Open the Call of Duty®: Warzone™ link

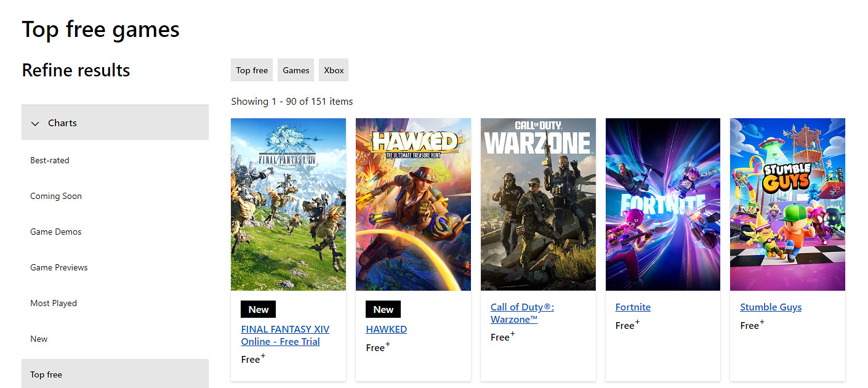click(522, 313)
